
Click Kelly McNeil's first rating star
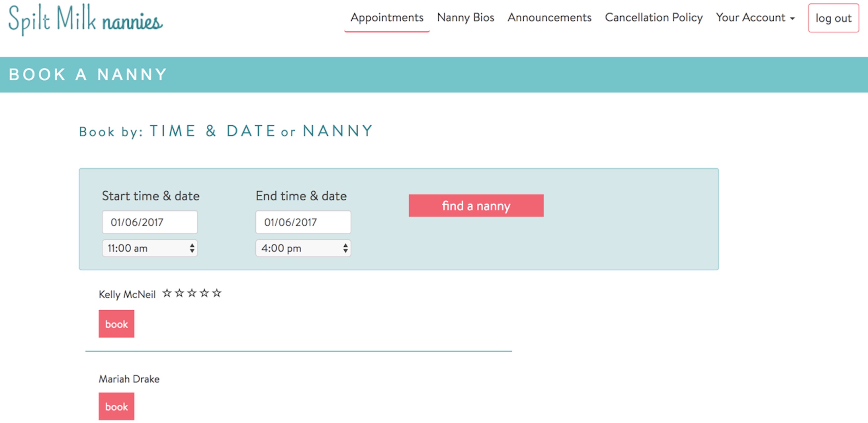(167, 293)
